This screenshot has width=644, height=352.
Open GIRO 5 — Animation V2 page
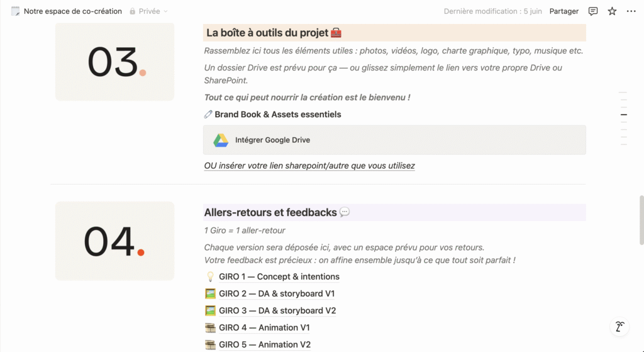[x=265, y=344]
